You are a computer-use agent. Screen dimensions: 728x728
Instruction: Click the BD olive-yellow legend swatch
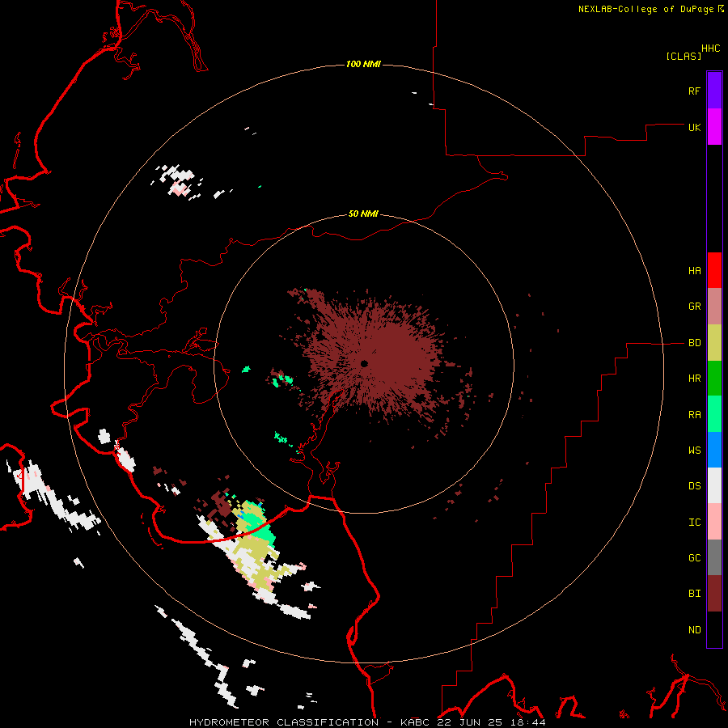[x=714, y=343]
